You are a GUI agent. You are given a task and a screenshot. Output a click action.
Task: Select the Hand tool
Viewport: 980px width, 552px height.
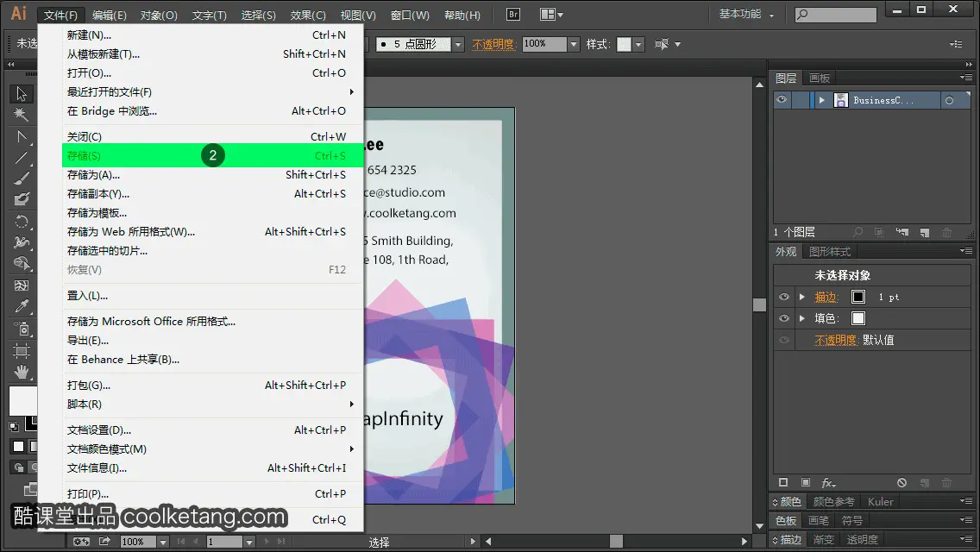(22, 373)
